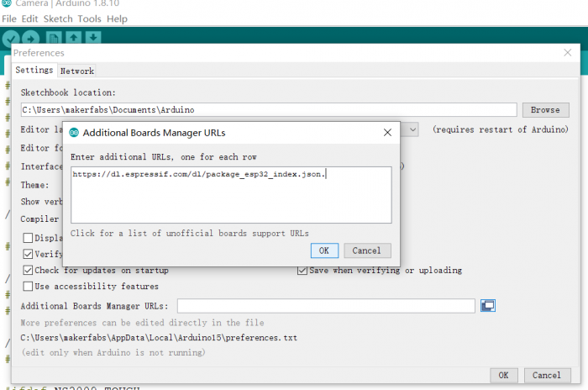588x390 pixels.
Task: Focus the Sketchbook location path field
Action: coord(269,110)
